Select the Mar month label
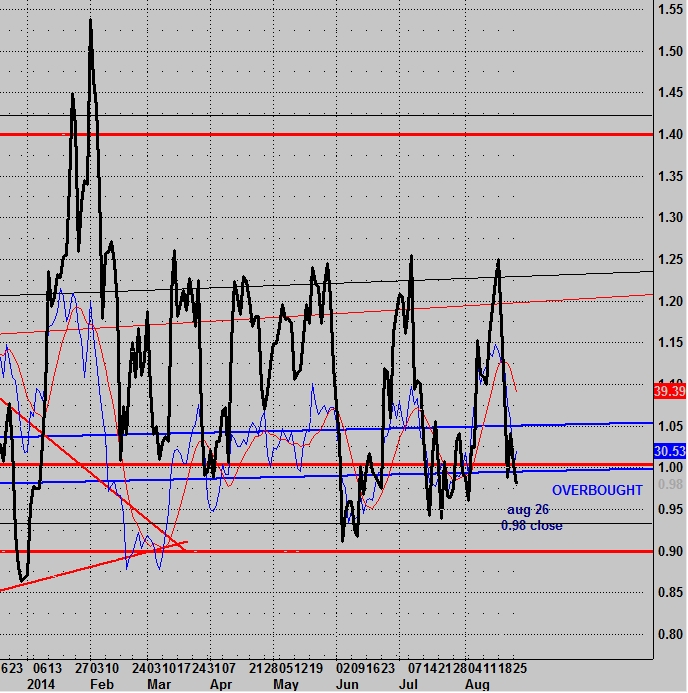 159,685
